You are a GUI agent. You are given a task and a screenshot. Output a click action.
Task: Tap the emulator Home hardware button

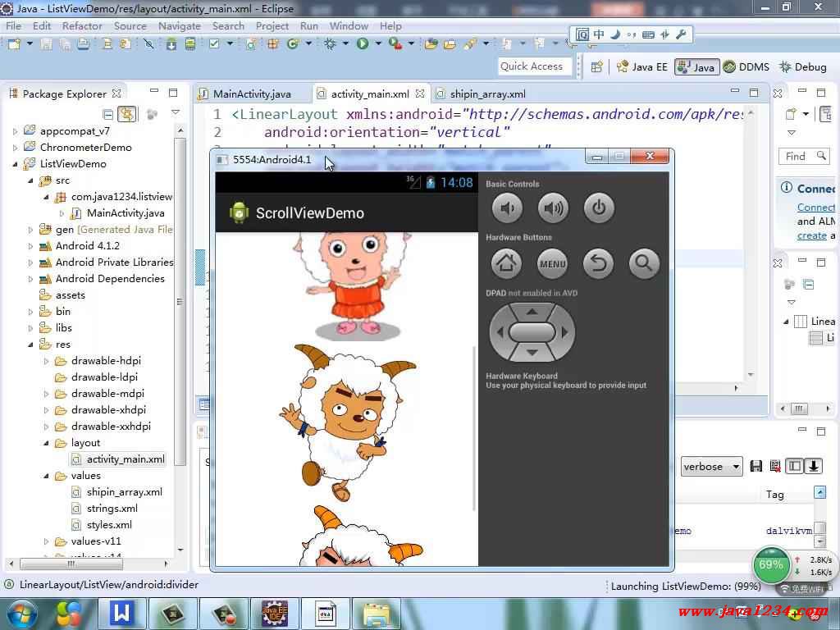(506, 263)
